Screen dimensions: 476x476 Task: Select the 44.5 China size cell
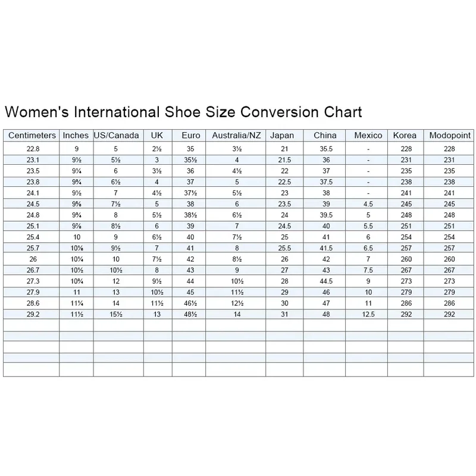pos(325,281)
